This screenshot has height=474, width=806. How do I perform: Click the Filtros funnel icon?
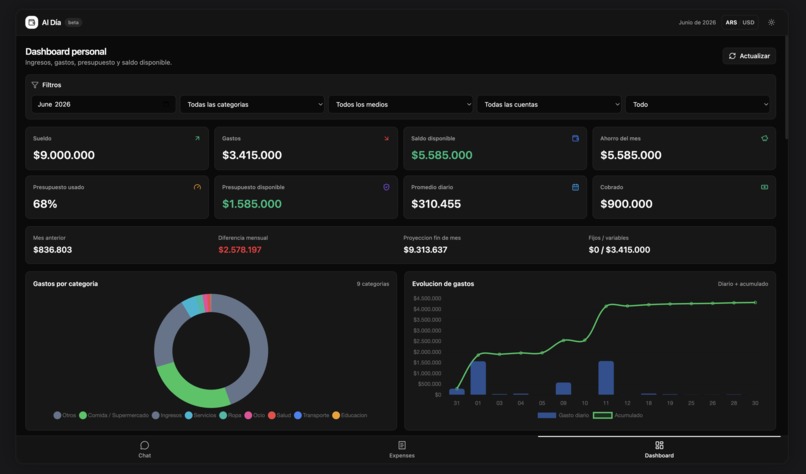pos(35,85)
